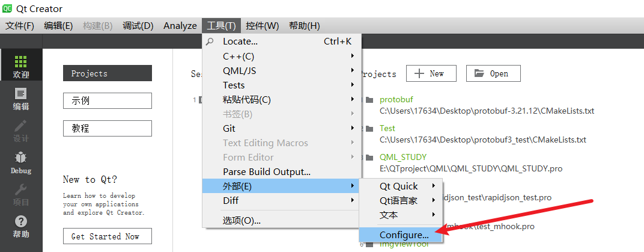This screenshot has width=644, height=252.
Task: Switch to Edit (编辑) mode
Action: click(x=21, y=99)
